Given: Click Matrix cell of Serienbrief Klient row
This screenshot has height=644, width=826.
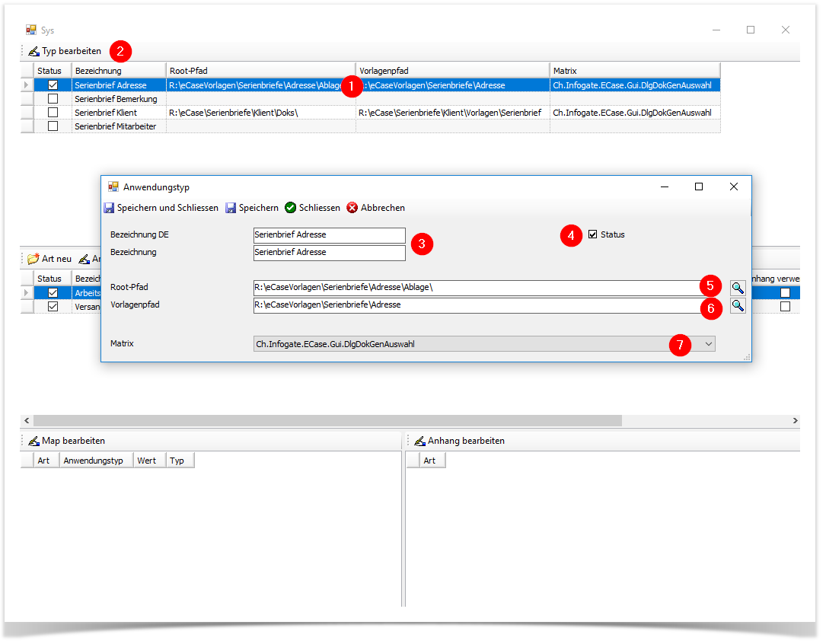Looking at the screenshot, I should point(636,112).
